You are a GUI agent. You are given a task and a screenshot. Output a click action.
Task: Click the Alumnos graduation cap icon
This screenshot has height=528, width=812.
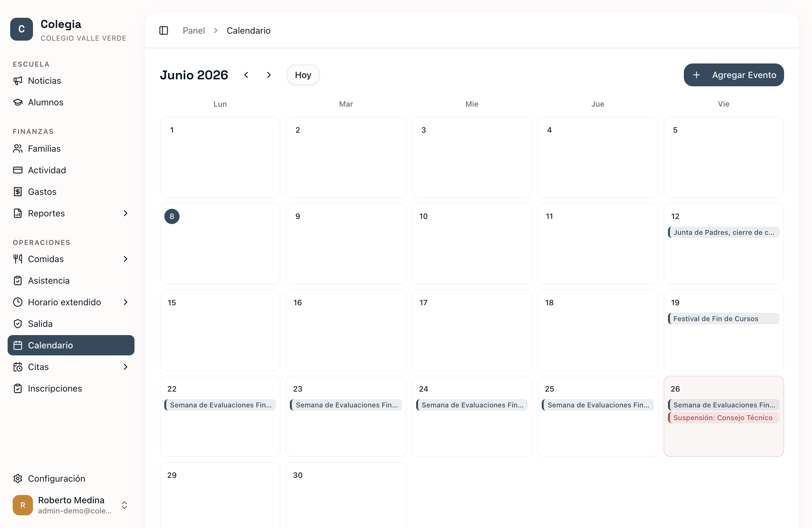(x=18, y=102)
